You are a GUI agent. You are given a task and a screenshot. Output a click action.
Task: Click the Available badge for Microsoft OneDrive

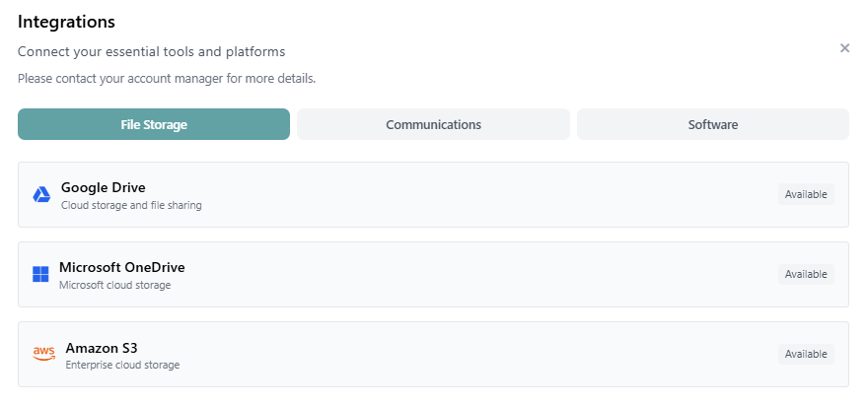pos(805,274)
